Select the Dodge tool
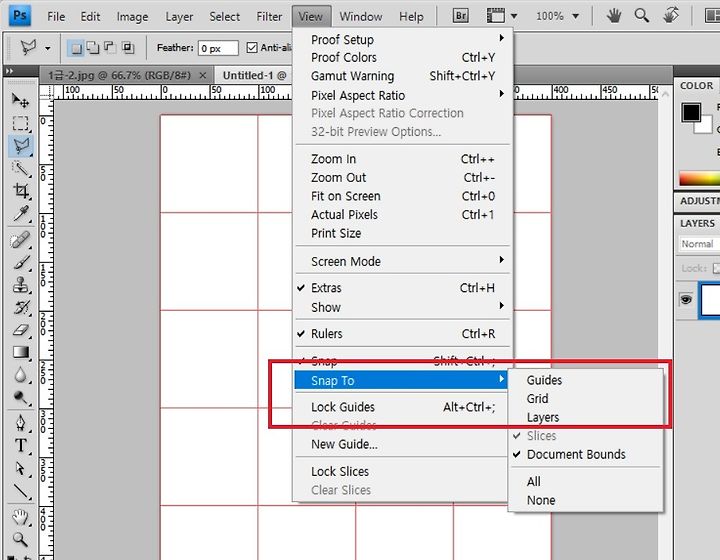Image resolution: width=720 pixels, height=560 pixels. pyautogui.click(x=20, y=398)
